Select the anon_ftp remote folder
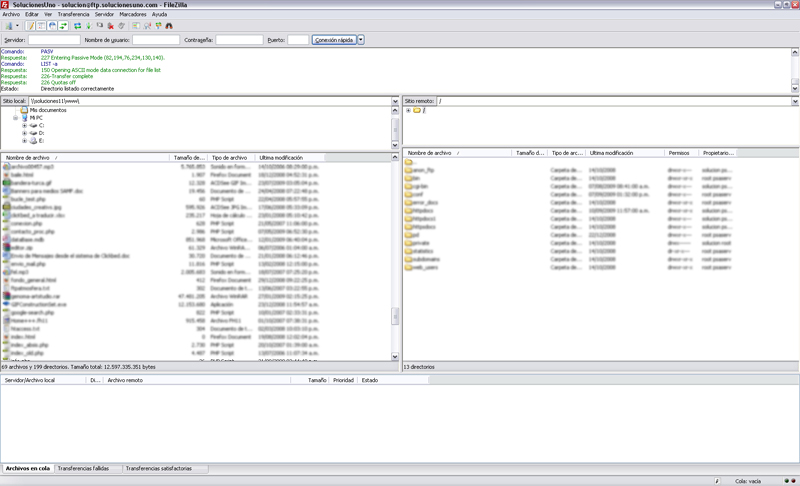Viewport: 800px width, 486px height. point(423,170)
